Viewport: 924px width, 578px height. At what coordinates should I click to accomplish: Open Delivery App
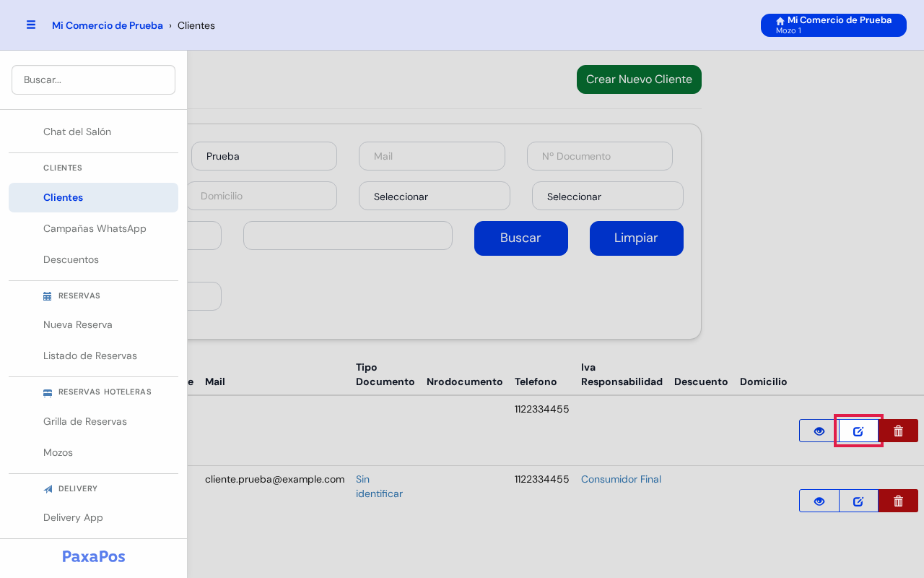click(93, 517)
